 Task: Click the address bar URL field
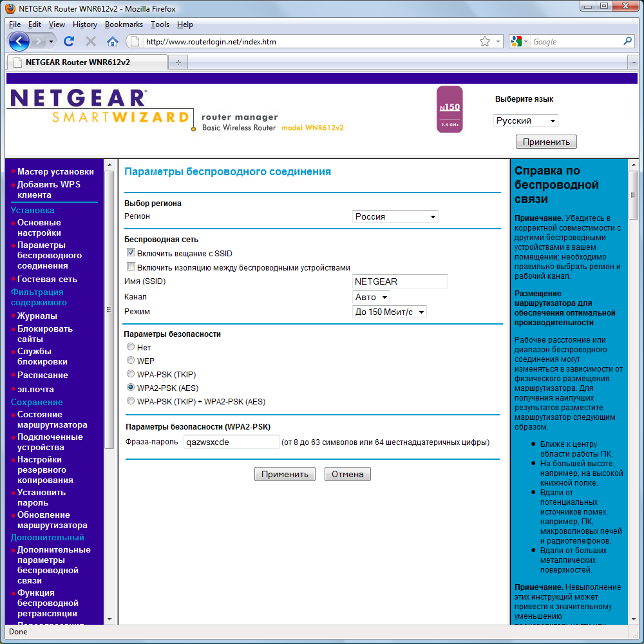tap(310, 41)
